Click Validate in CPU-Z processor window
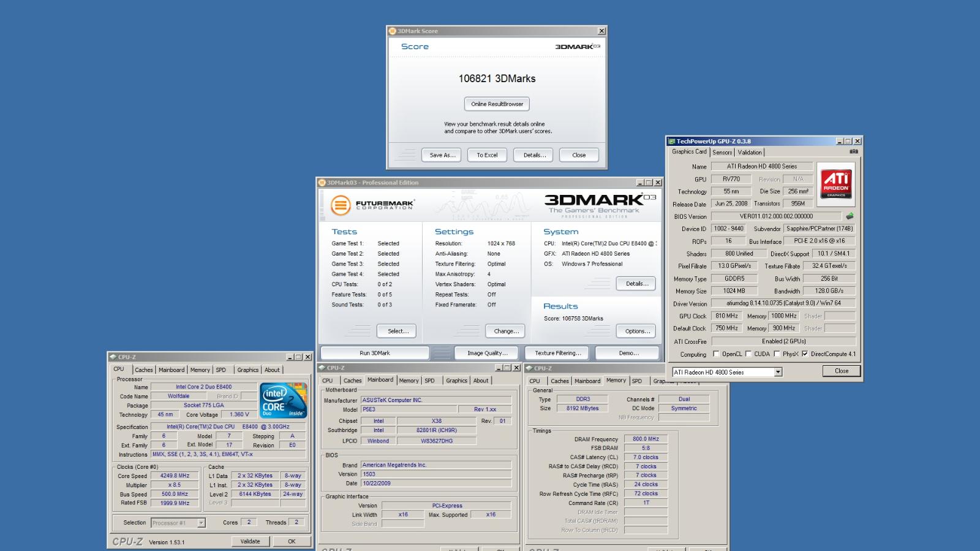 [250, 541]
